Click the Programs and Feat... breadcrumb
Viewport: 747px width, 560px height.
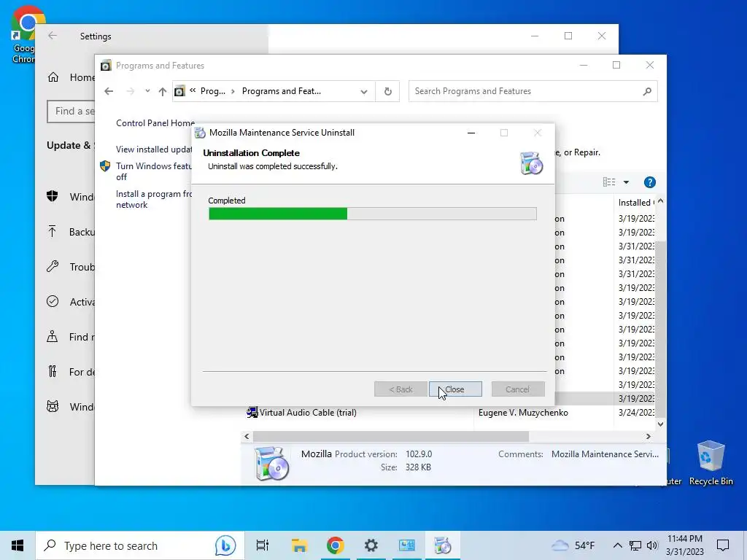281,91
